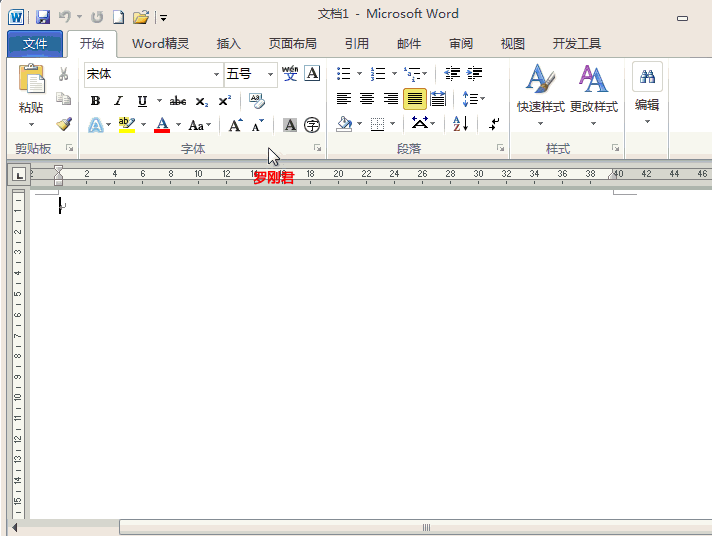Open the 宋体 font name dropdown
Screen dimensions: 712x536
click(x=216, y=74)
